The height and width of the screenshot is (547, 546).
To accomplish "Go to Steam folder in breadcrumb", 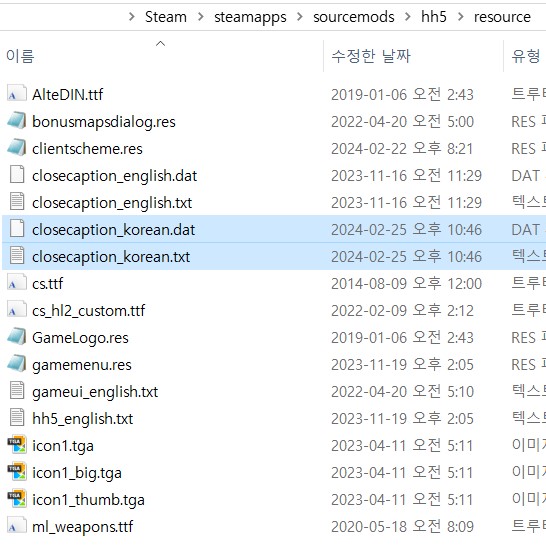I will click(166, 17).
